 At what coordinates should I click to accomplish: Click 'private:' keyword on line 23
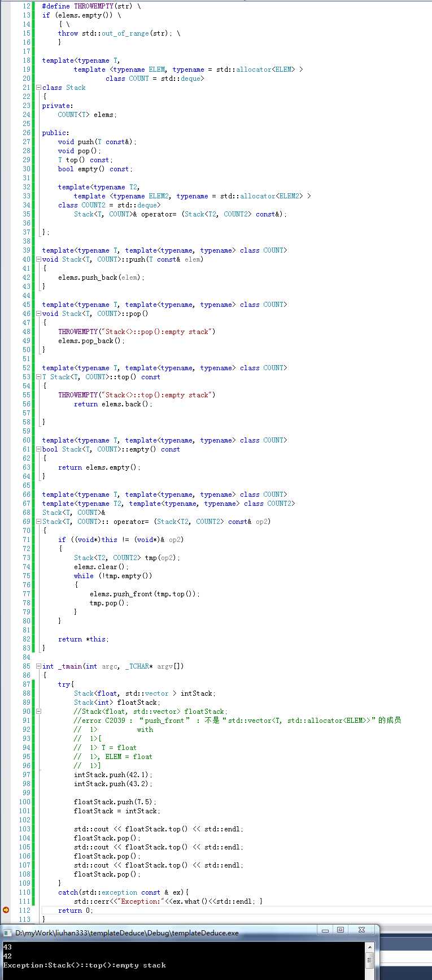(x=58, y=106)
